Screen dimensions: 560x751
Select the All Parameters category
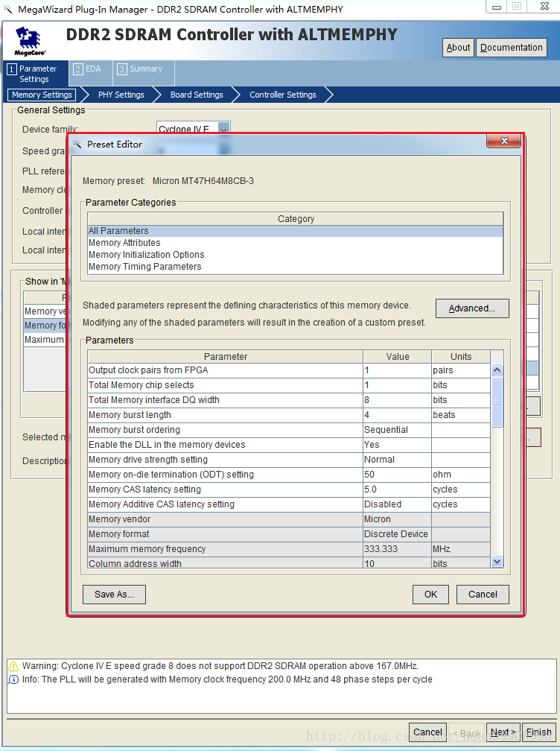(296, 231)
